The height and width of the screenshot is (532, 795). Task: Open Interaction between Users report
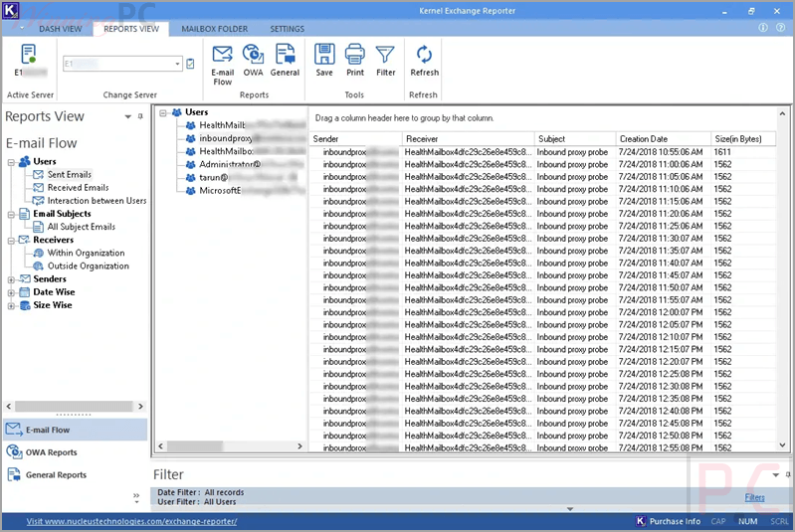point(97,201)
